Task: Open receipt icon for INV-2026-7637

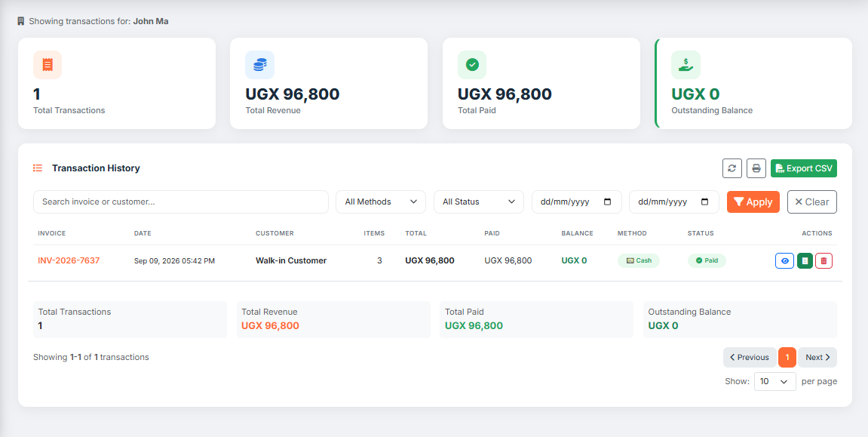Action: tap(805, 261)
